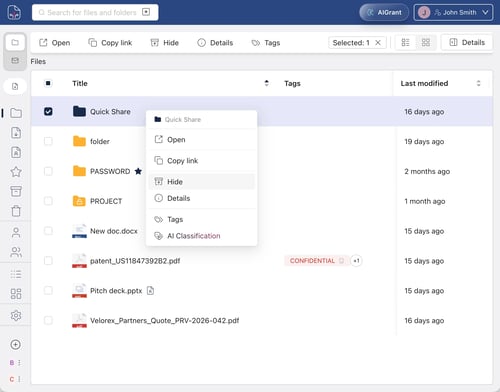Open the list icon in sidebar
Viewport: 500px width, 392px height.
tap(16, 274)
